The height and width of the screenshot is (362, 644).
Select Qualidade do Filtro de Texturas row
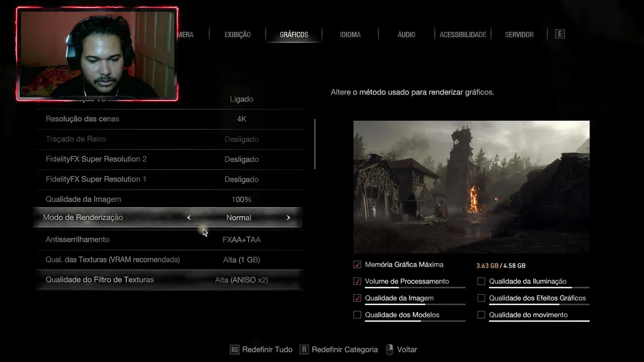[170, 280]
